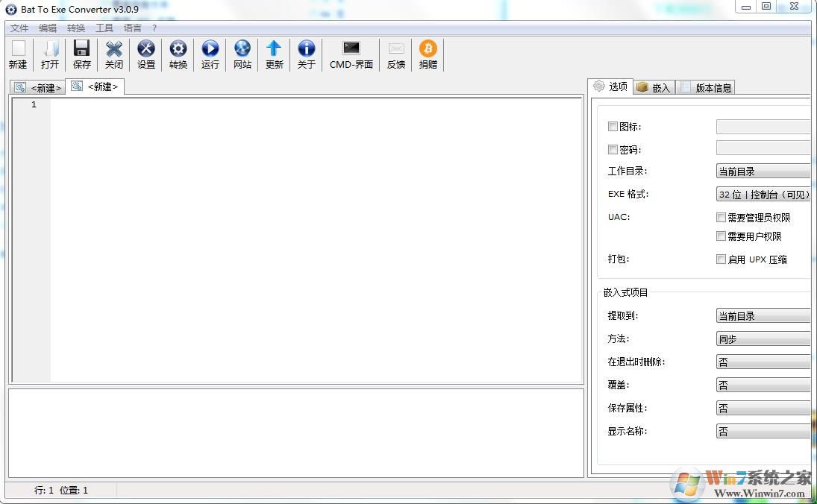Change the 方法 dropdown from 同步
This screenshot has height=504, width=817.
(x=763, y=338)
